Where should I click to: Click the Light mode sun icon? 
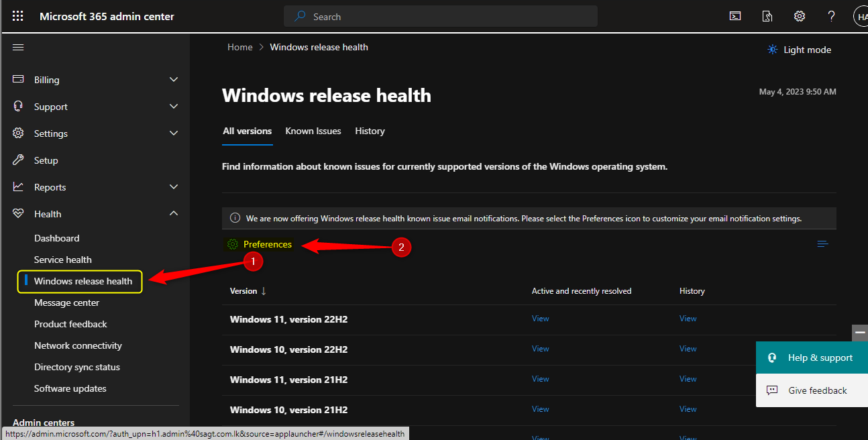coord(773,50)
